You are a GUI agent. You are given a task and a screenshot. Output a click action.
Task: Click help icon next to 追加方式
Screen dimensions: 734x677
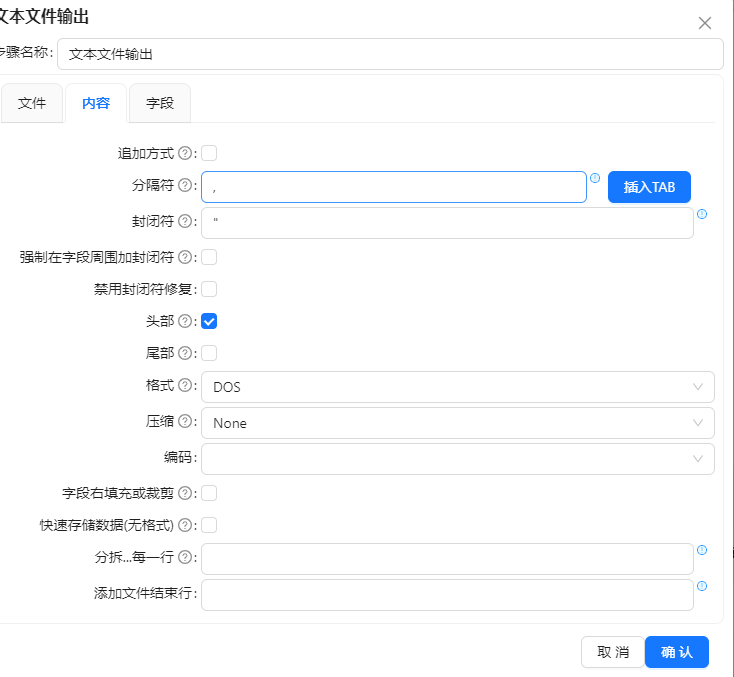(184, 154)
